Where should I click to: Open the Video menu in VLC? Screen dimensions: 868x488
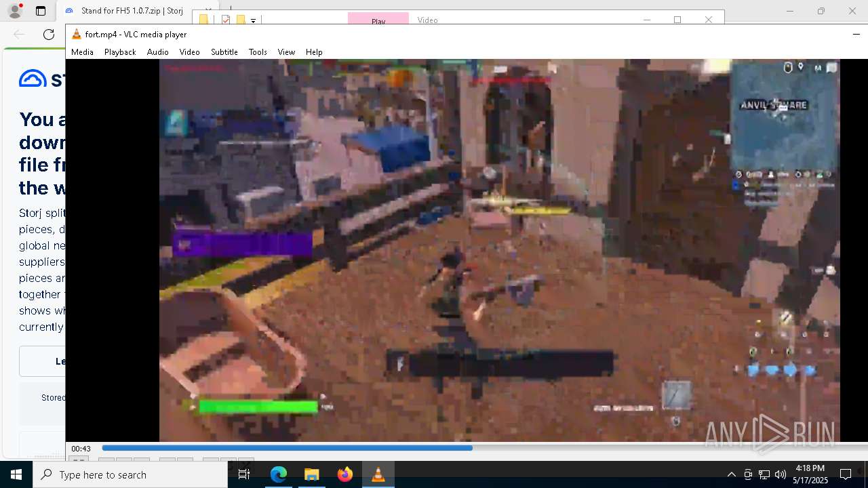pyautogui.click(x=189, y=52)
